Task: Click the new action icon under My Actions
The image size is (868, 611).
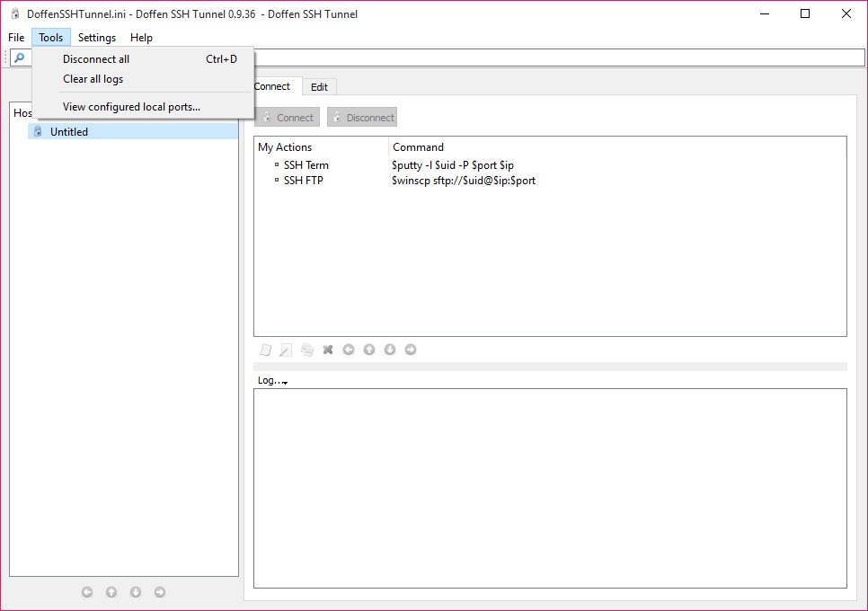Action: coord(266,350)
